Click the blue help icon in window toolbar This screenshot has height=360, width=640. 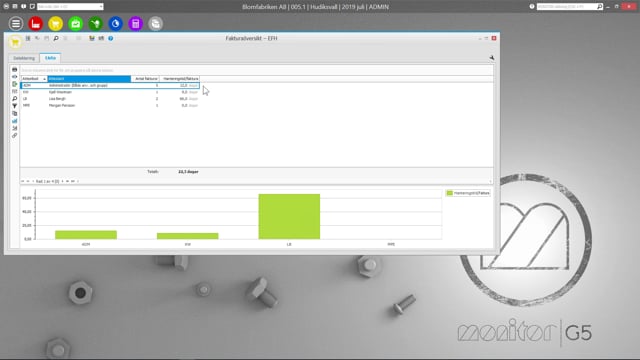pos(111,38)
